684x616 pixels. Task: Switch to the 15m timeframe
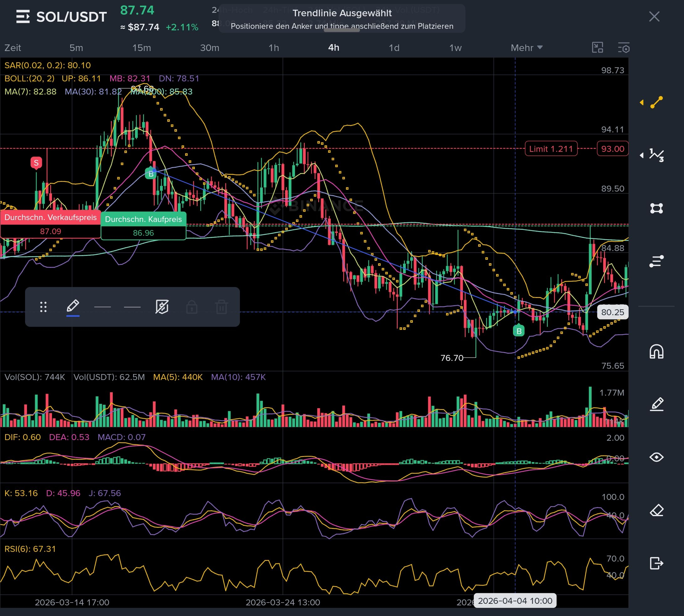(x=142, y=48)
